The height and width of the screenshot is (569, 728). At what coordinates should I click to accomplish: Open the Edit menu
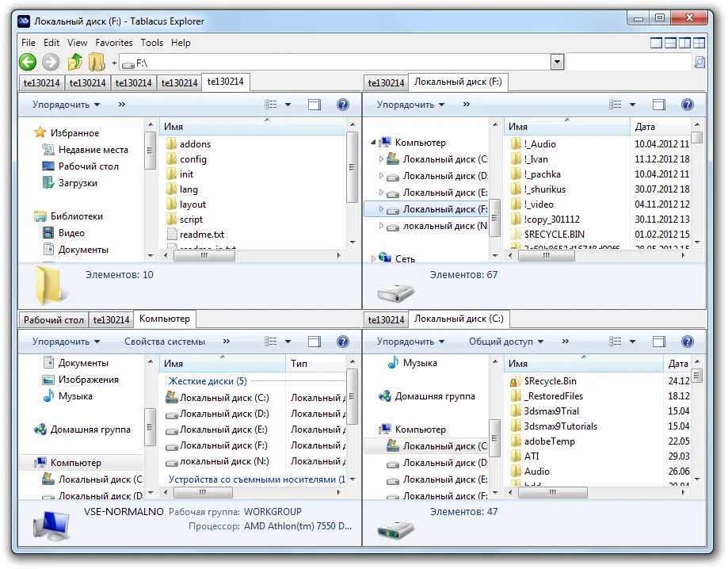(51, 43)
